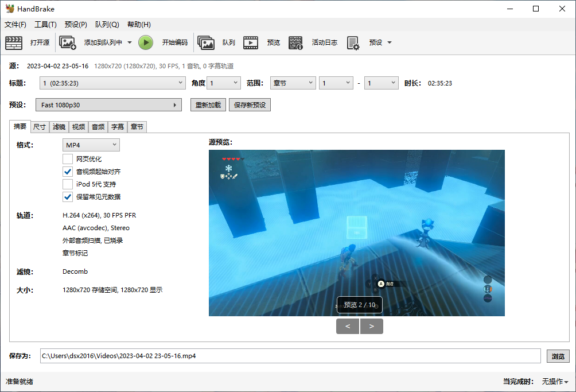Open the 工具(T) menu
The height and width of the screenshot is (392, 576).
point(45,25)
